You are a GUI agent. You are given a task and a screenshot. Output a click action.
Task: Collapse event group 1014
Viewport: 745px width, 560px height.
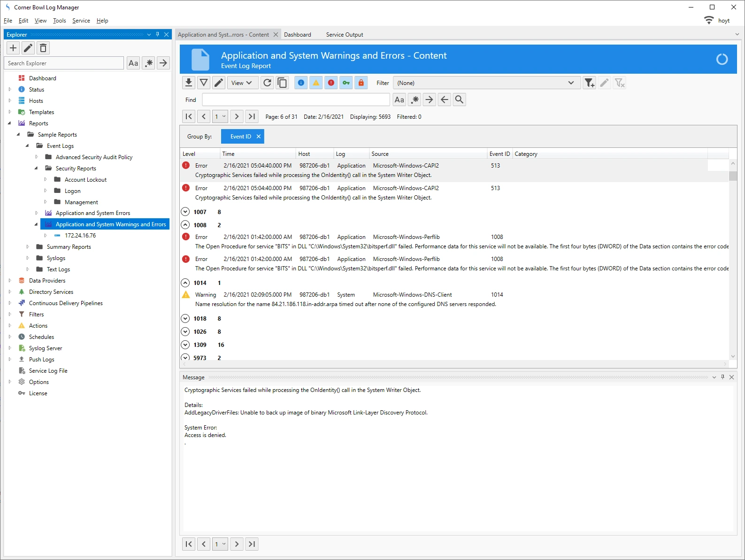coord(185,283)
